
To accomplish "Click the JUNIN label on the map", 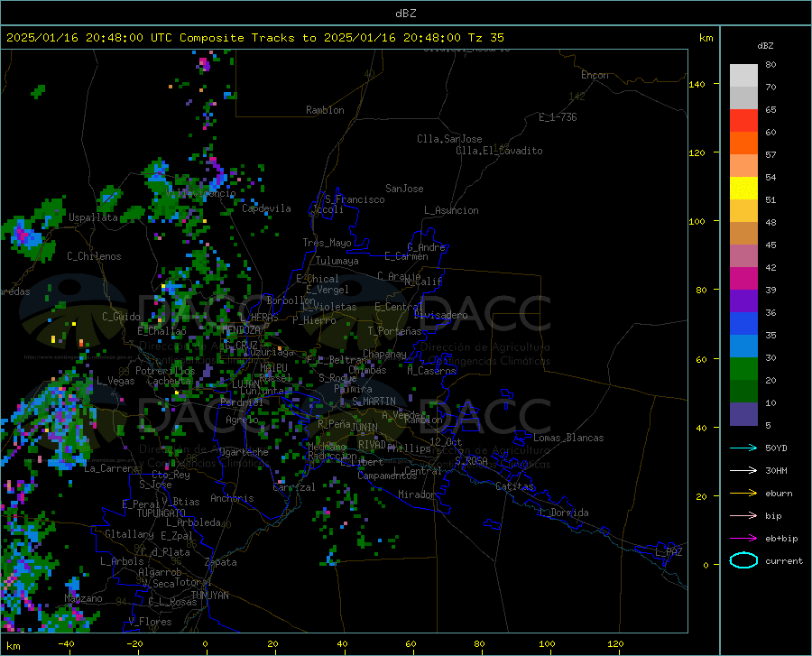I will (364, 427).
